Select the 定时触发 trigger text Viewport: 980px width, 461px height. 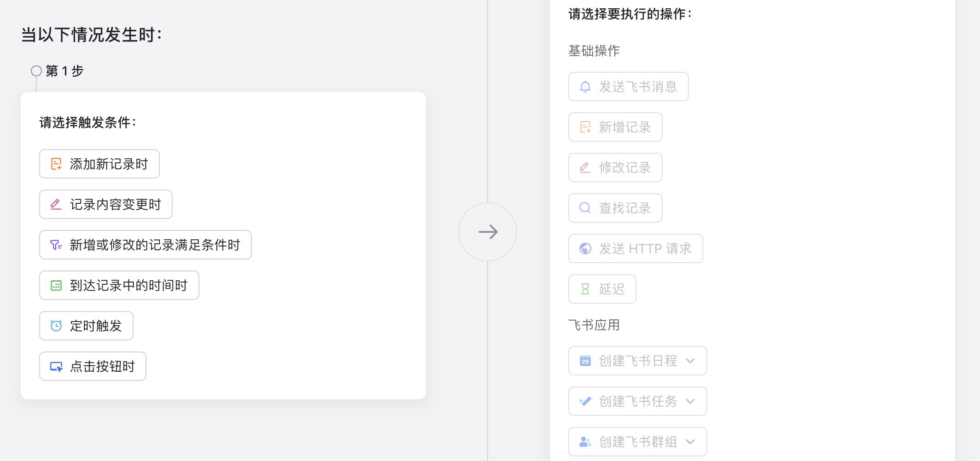(x=96, y=326)
